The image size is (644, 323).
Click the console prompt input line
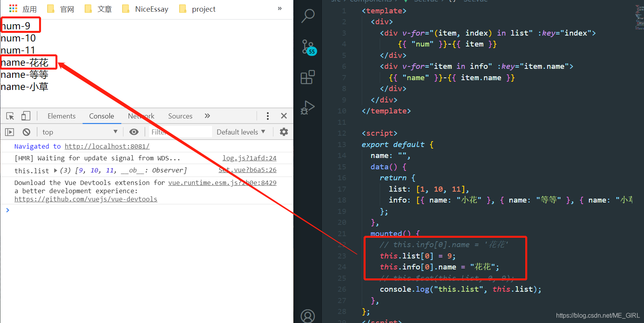coord(148,210)
